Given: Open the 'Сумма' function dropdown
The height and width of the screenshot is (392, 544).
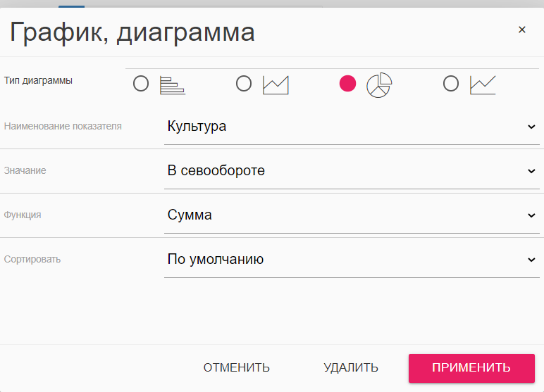Looking at the screenshot, I should click(x=345, y=215).
